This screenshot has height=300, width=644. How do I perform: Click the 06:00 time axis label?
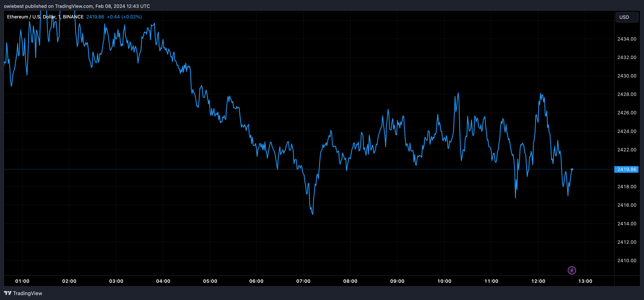pos(257,281)
